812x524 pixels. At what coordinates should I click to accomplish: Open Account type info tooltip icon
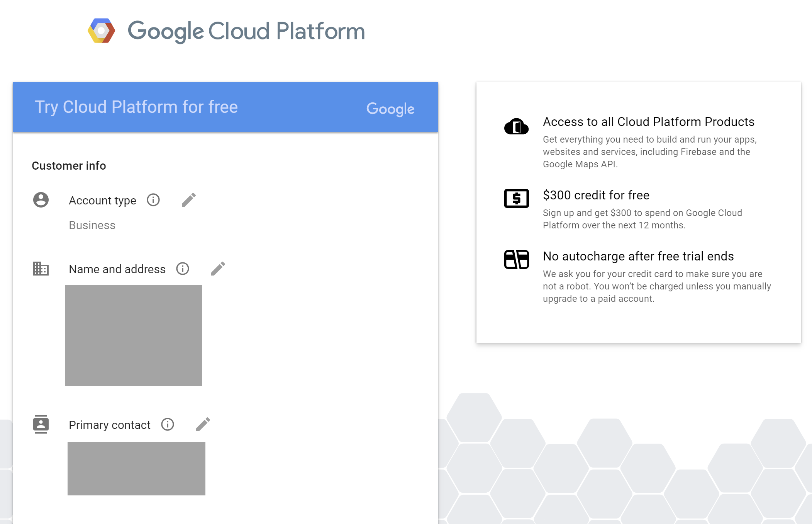[x=153, y=200]
